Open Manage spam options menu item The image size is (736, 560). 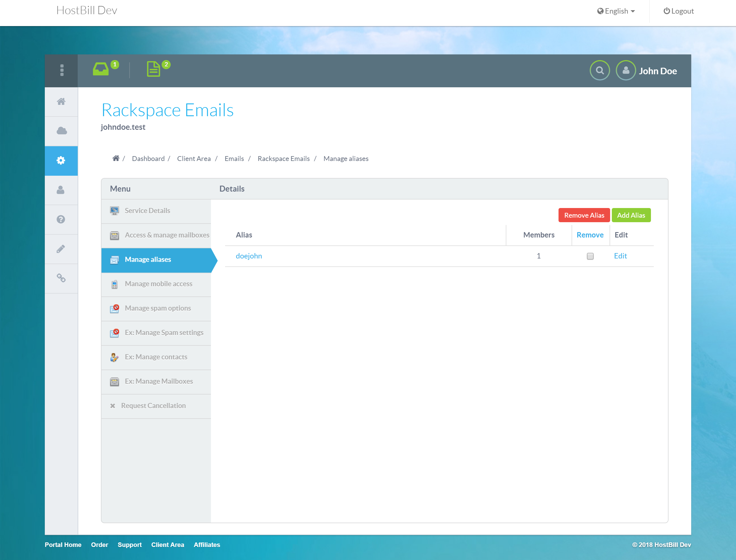click(156, 309)
